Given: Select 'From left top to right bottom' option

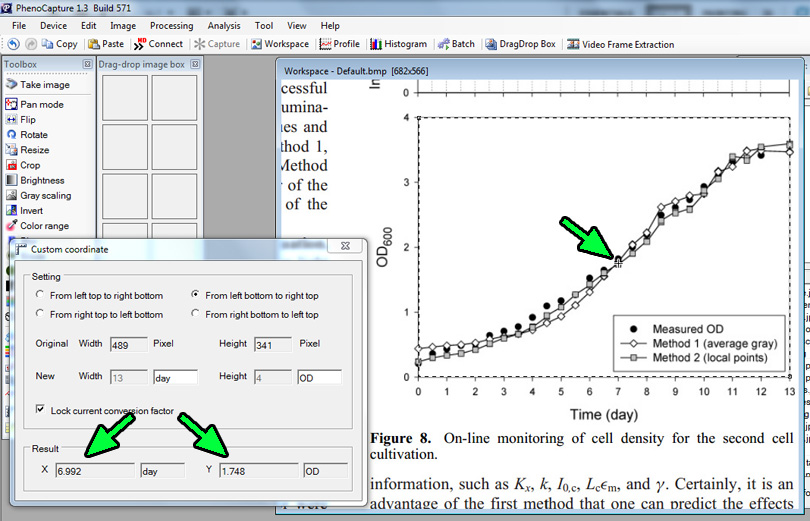Looking at the screenshot, I should [x=40, y=296].
